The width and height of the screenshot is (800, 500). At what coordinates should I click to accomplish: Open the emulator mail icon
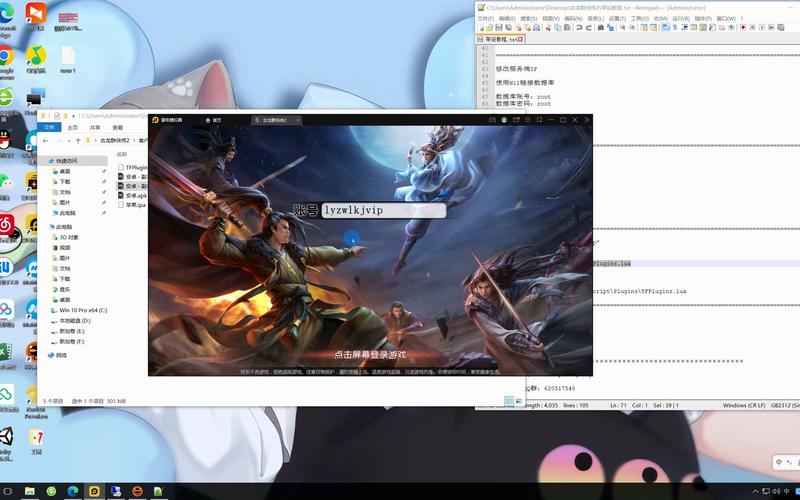(x=516, y=120)
